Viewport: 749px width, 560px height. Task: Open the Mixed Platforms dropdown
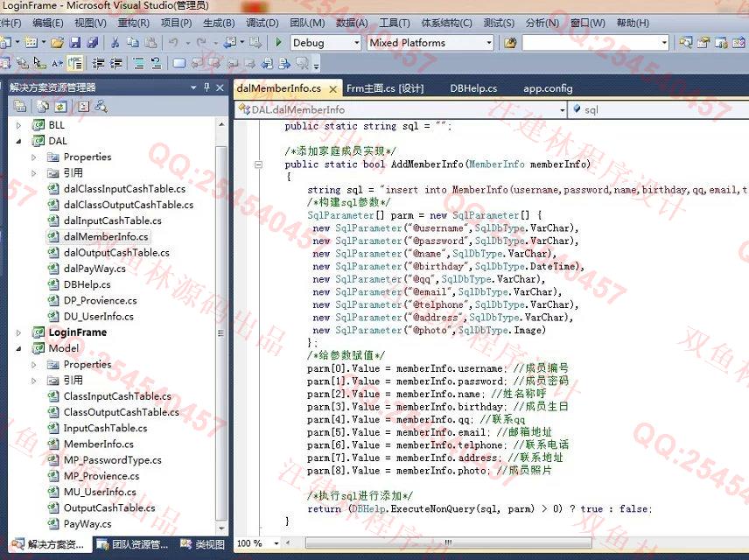click(x=488, y=43)
